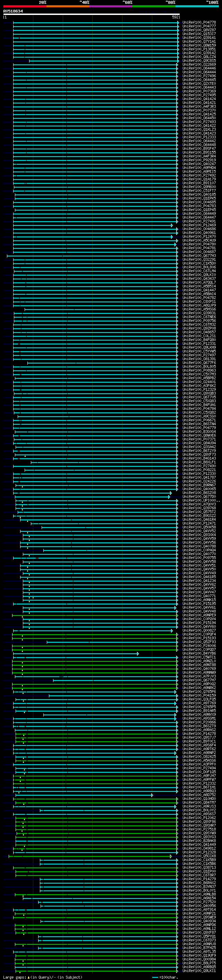Click the AV518634 query name label

point(13,11)
